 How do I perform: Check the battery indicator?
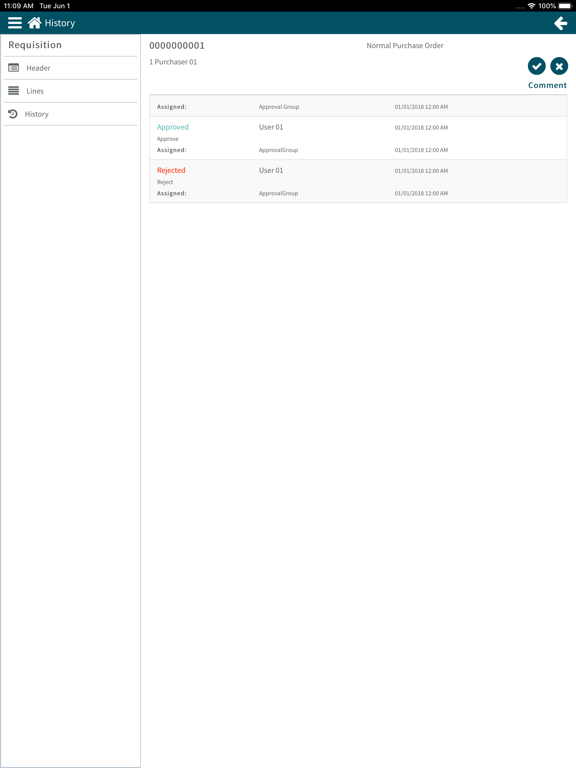tap(565, 6)
